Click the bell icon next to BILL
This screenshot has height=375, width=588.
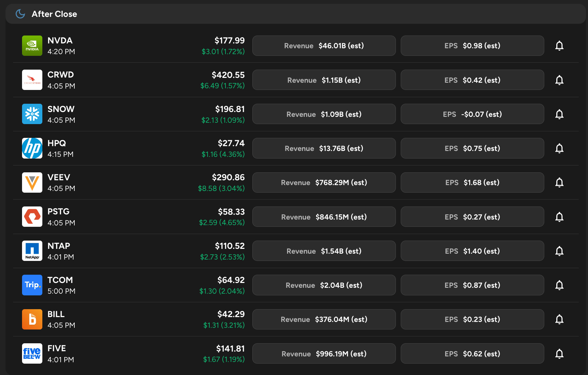559,319
